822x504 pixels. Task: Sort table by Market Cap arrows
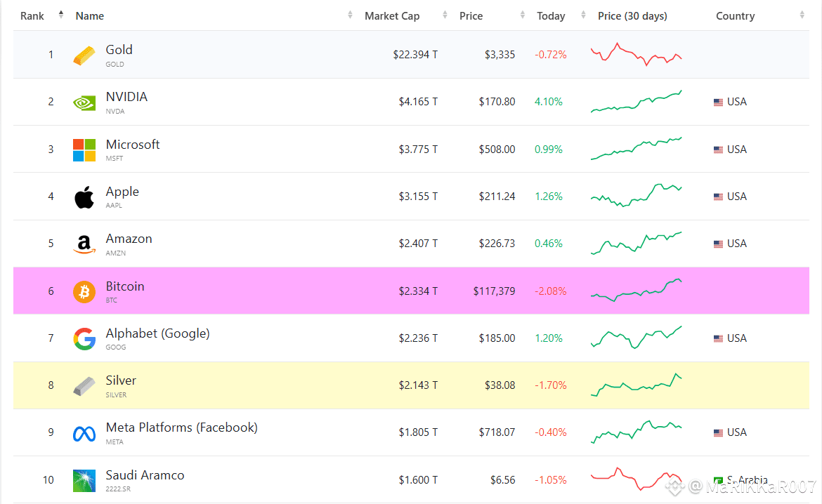445,15
